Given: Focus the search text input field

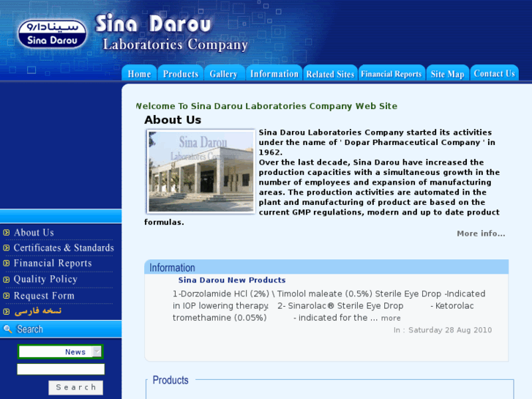Looking at the screenshot, I should pyautogui.click(x=61, y=369).
